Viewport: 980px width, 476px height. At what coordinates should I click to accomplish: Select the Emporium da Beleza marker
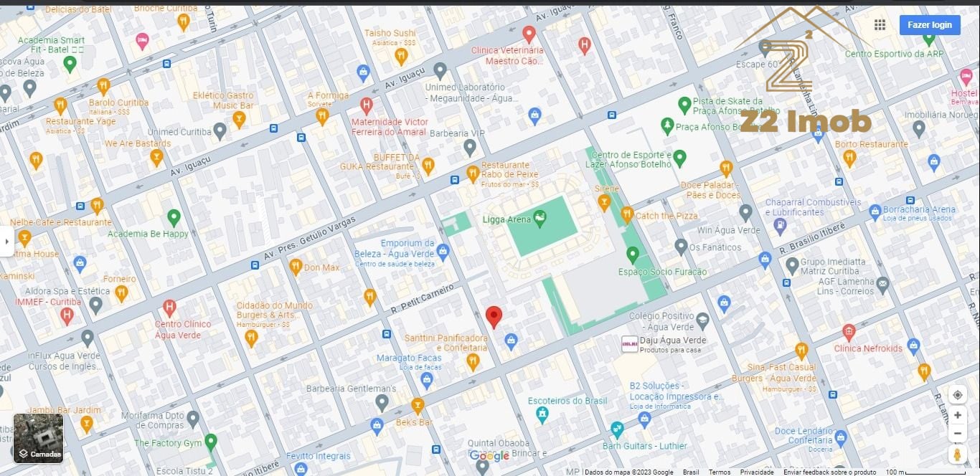coord(443,252)
